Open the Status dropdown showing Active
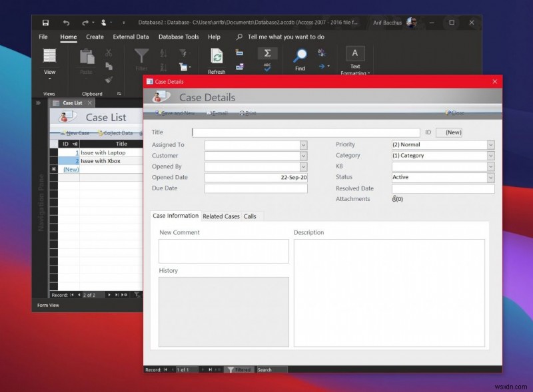The image size is (533, 392). [x=490, y=178]
